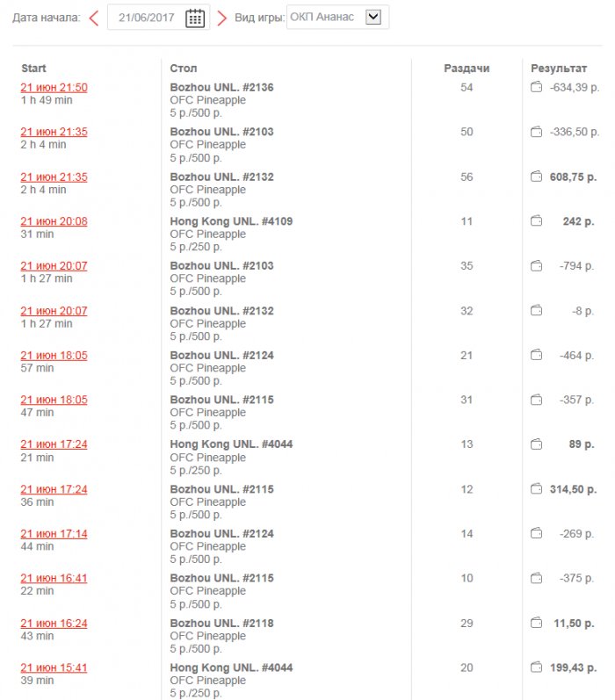Open the calendar date picker icon
This screenshot has height=700, width=615.
[195, 18]
